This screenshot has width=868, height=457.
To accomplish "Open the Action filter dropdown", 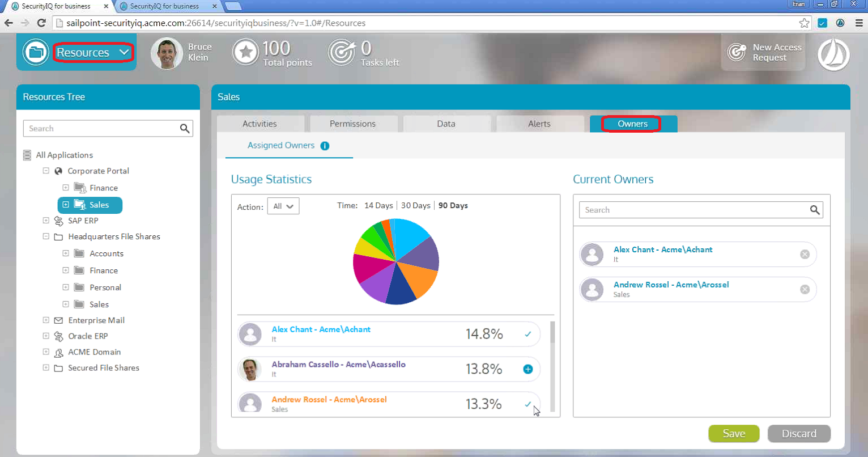I will (x=283, y=206).
